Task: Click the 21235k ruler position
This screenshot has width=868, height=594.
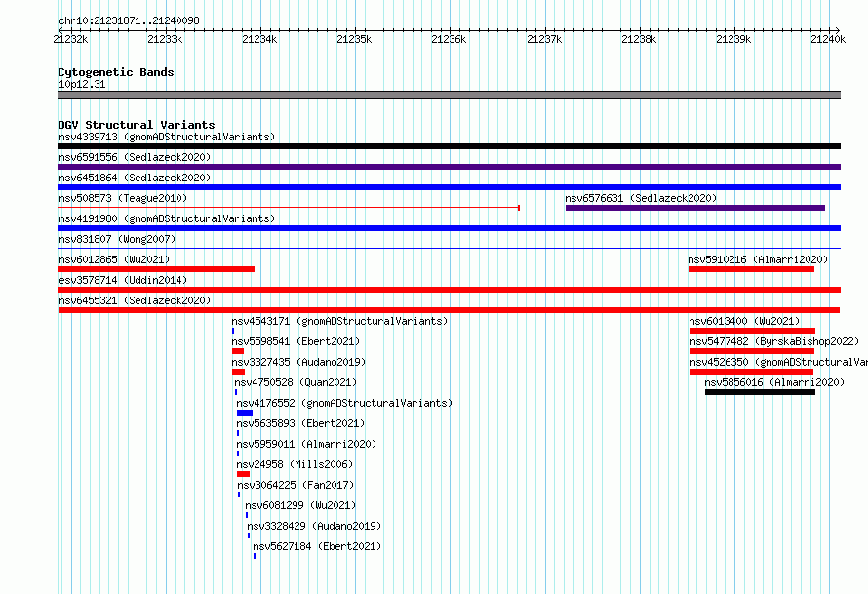Action: [354, 39]
